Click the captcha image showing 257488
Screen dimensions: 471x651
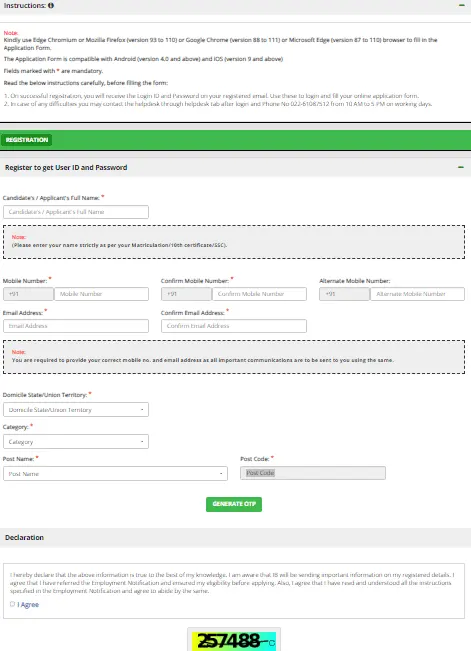(x=231, y=641)
